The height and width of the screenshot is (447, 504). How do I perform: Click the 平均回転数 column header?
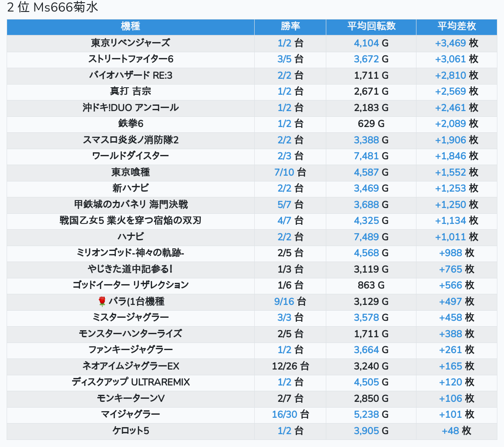(371, 27)
